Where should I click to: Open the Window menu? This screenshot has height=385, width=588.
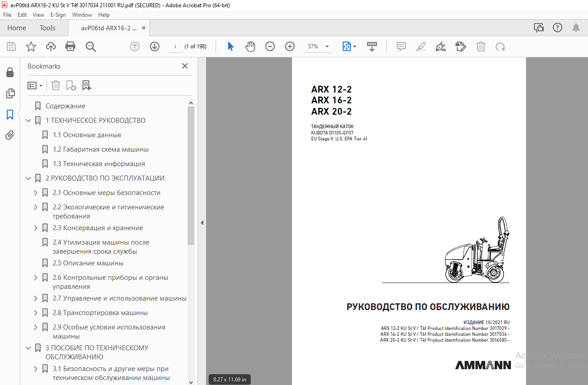click(x=82, y=15)
